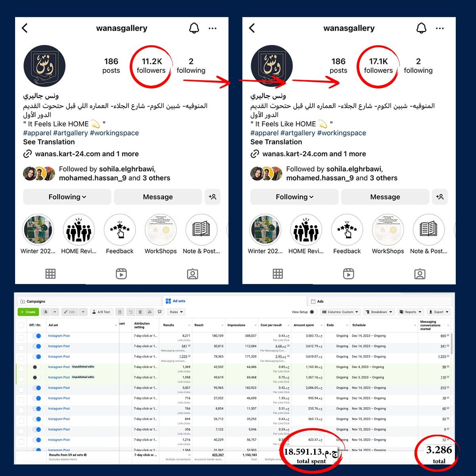This screenshot has width=476, height=476.
Task: Open notifications bell on right profile
Action: click(x=421, y=28)
